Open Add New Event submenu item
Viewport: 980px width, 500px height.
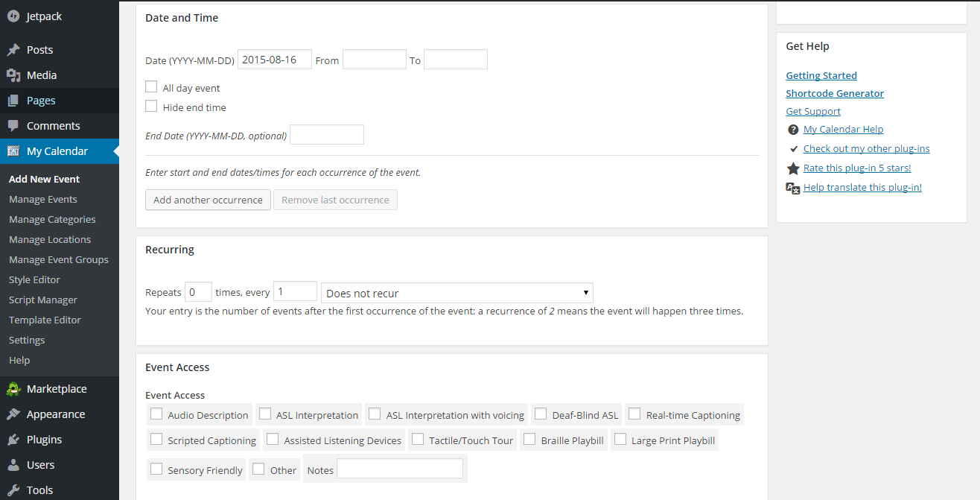coord(44,179)
